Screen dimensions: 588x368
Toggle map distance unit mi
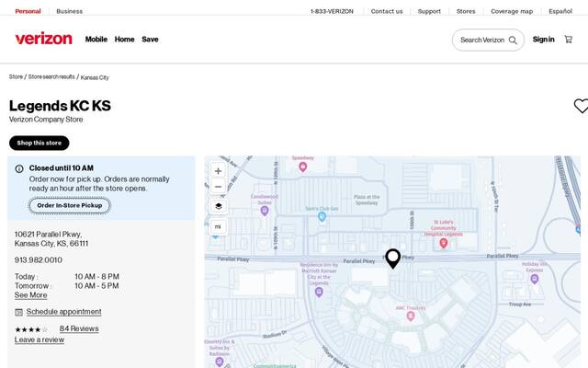coord(219,227)
